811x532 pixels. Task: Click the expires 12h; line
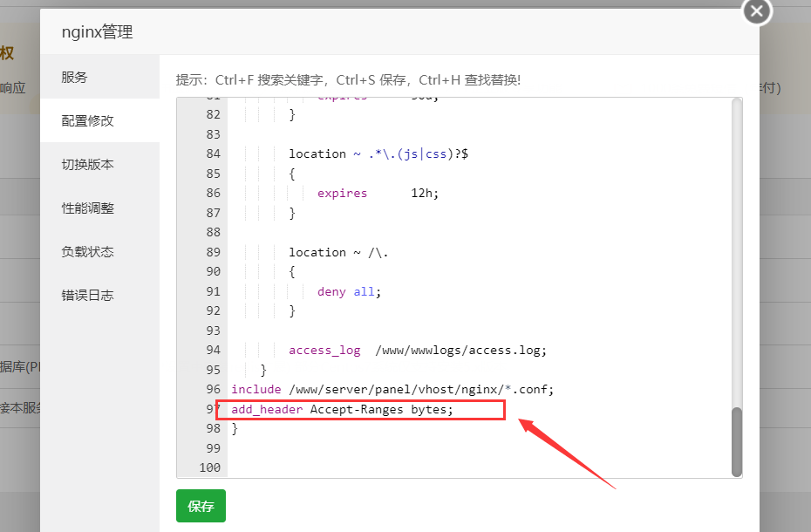[x=378, y=193]
